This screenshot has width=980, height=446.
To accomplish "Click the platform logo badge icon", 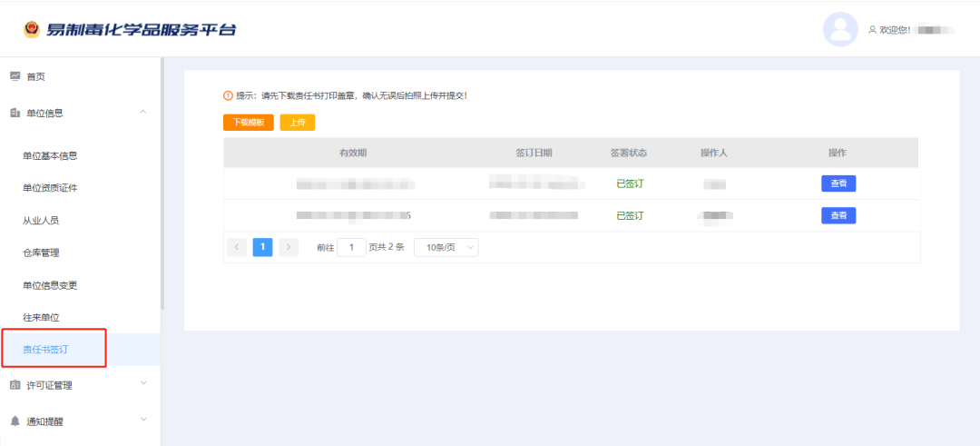I will click(31, 29).
